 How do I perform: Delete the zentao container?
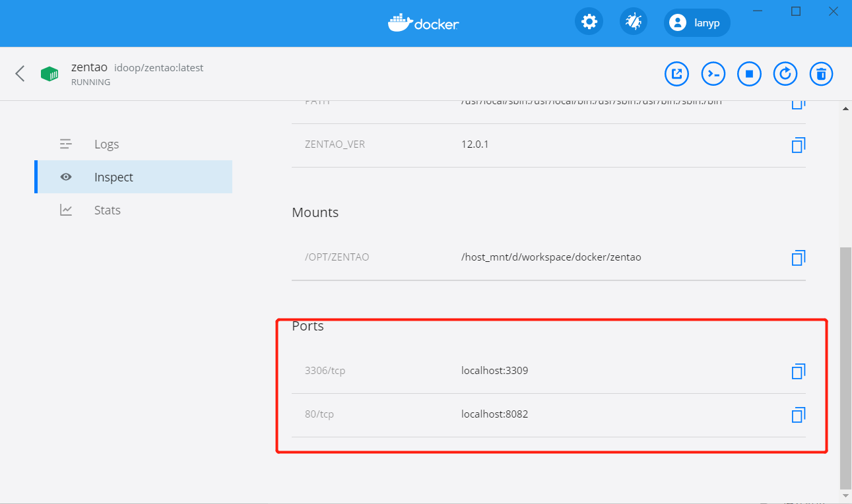tap(821, 74)
